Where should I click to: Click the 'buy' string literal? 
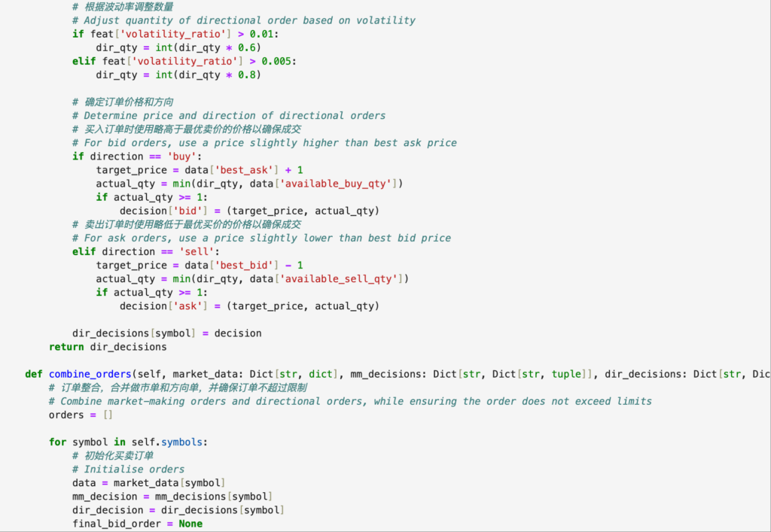[x=178, y=157]
